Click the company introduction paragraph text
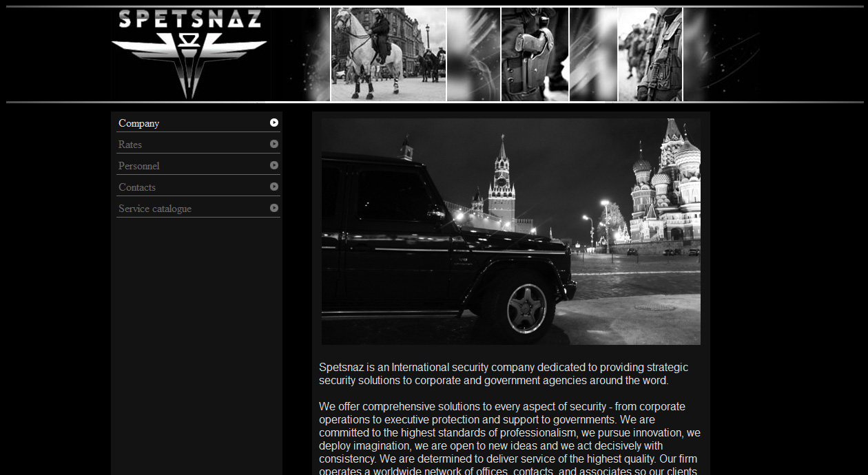The height and width of the screenshot is (475, 868). point(503,374)
